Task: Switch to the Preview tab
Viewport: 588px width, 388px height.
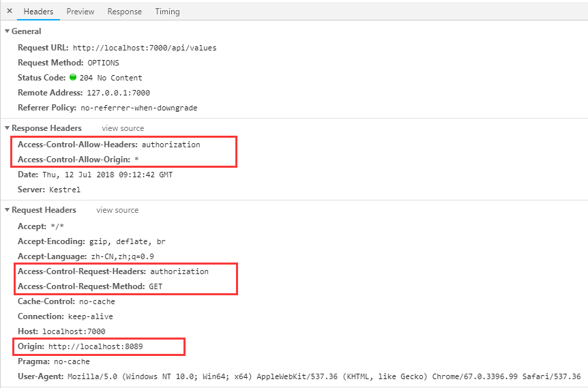Action: point(80,12)
